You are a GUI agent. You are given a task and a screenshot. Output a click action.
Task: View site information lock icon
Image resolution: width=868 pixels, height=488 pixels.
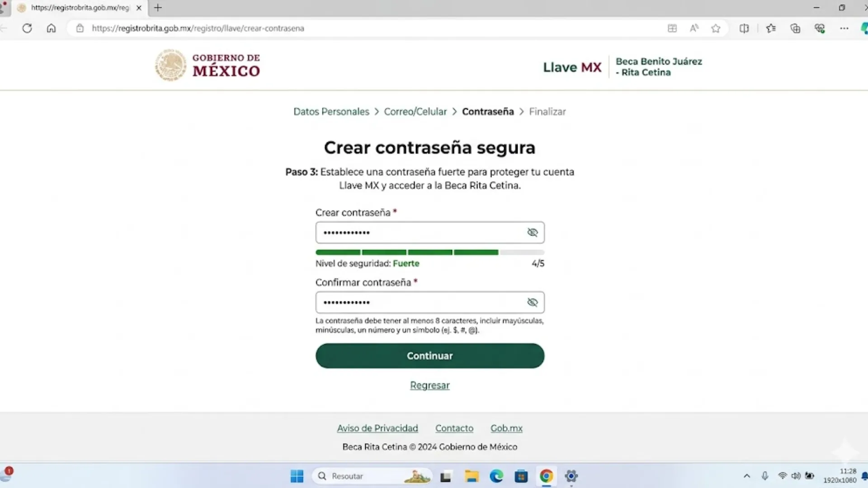80,28
